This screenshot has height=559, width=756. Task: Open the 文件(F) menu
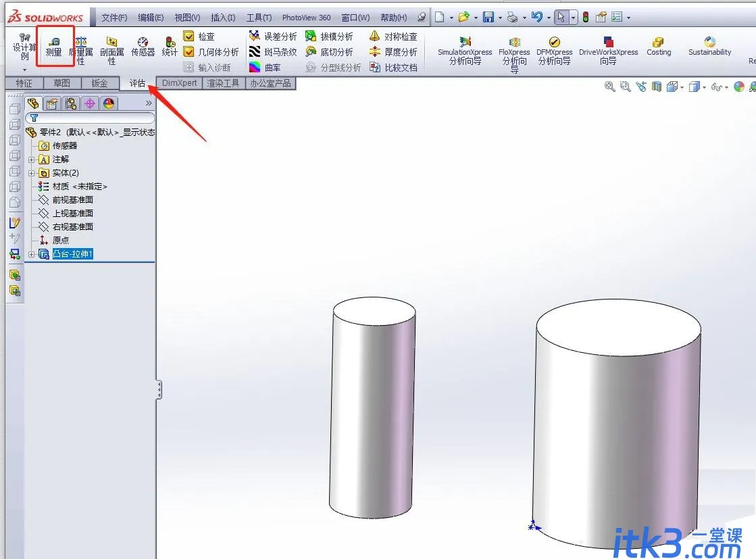(114, 18)
